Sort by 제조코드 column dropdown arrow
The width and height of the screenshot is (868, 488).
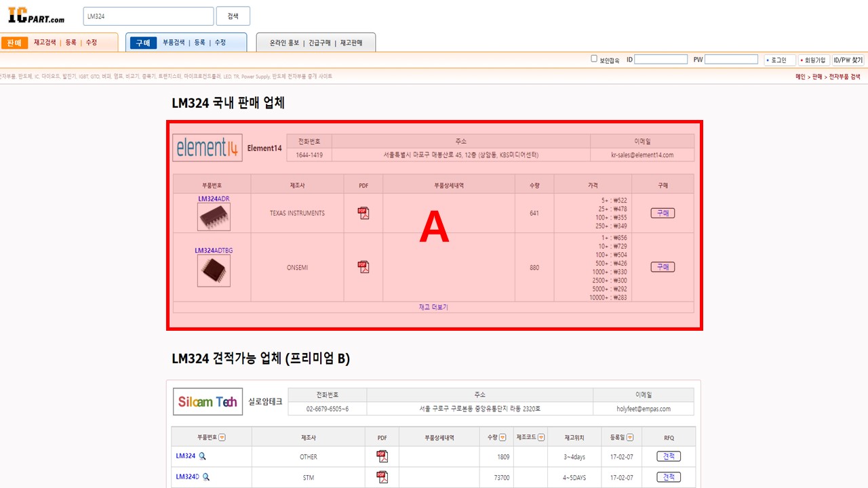(541, 437)
